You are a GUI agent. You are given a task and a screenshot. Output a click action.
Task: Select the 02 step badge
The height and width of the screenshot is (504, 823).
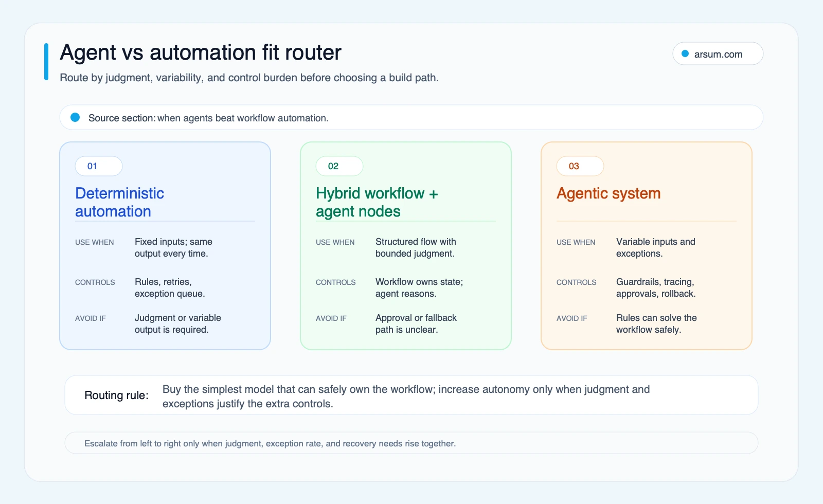[339, 166]
